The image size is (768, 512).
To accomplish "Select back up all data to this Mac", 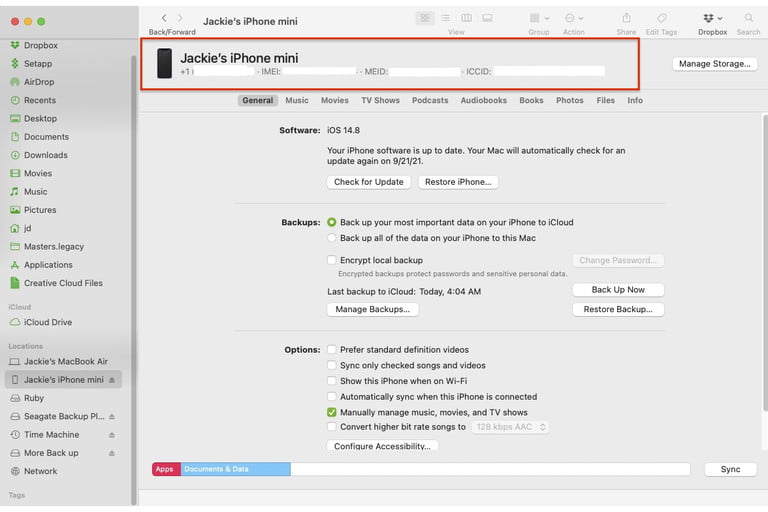I will [x=332, y=238].
